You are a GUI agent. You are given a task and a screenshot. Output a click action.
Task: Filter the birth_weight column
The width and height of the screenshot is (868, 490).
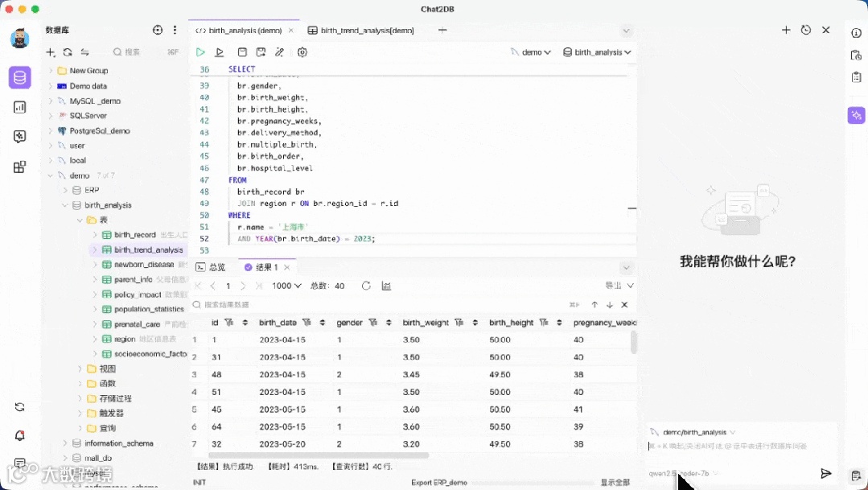(x=459, y=322)
